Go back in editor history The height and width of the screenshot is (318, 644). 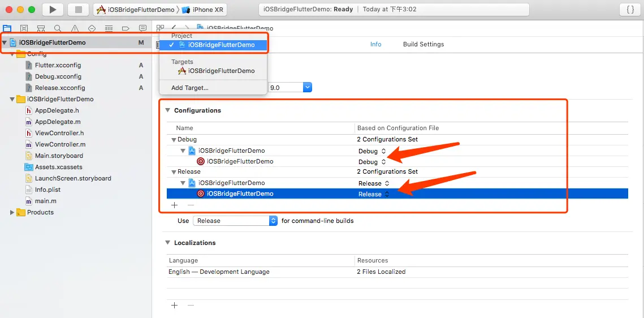pos(174,28)
